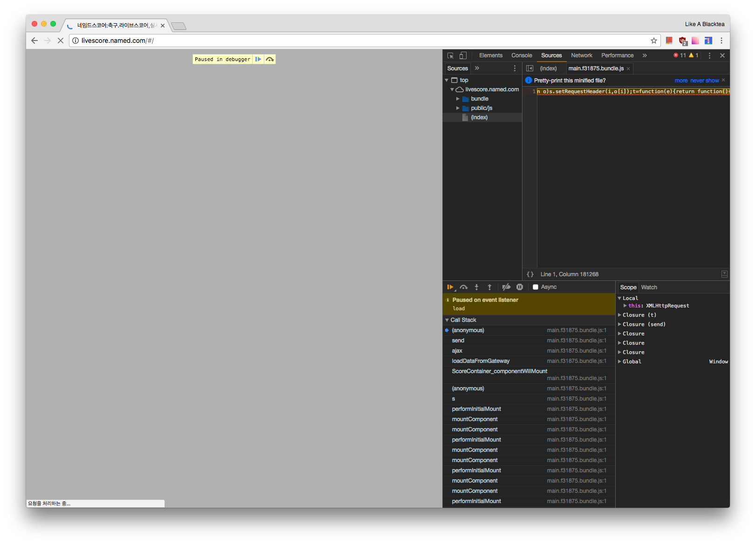Resume script execution in the debugger toolbar

click(450, 287)
